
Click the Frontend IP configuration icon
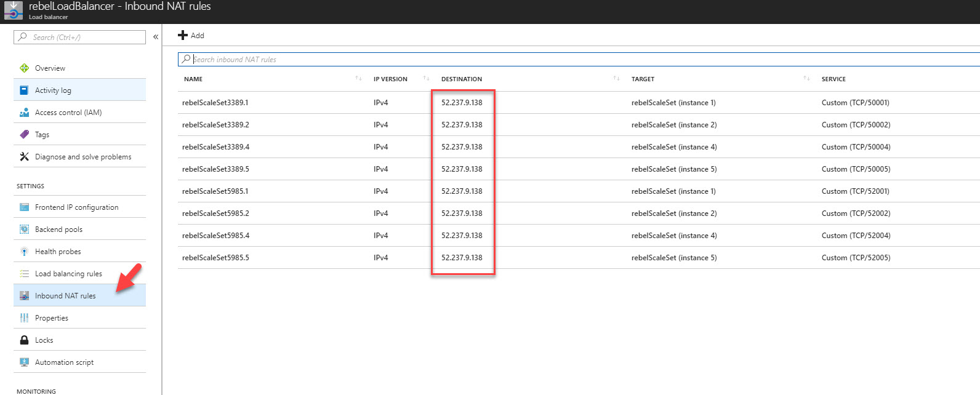tap(24, 207)
